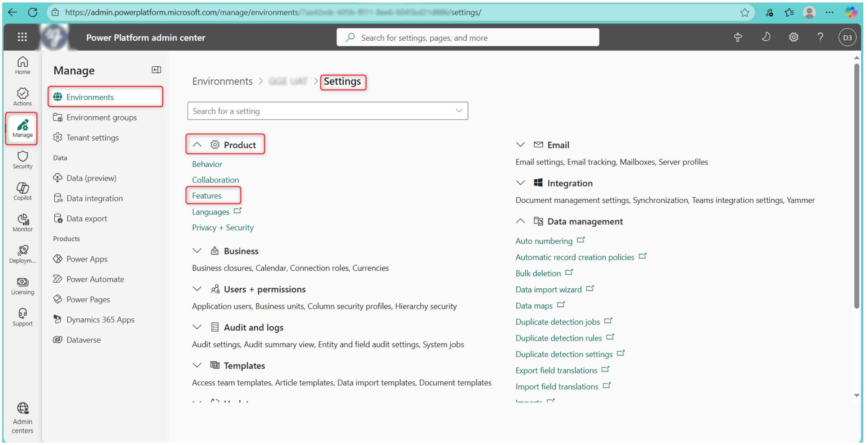This screenshot has width=868, height=445.
Task: Go to Home in left rail
Action: pos(22,65)
